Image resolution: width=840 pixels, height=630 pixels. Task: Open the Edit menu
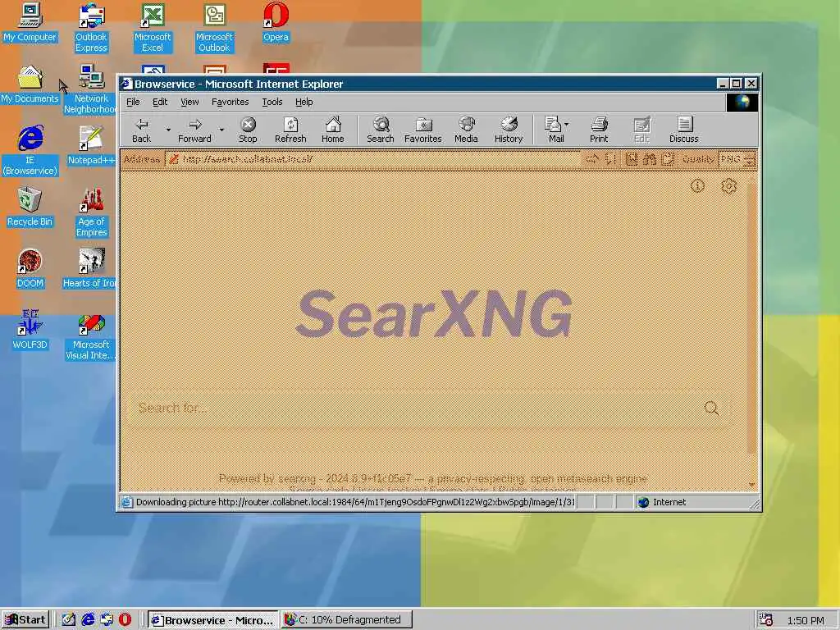(x=160, y=102)
